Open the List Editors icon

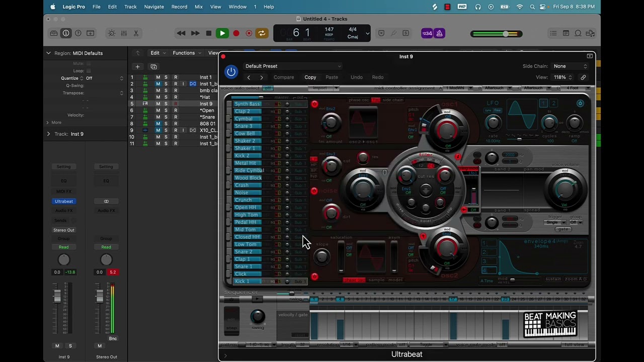[x=553, y=33]
